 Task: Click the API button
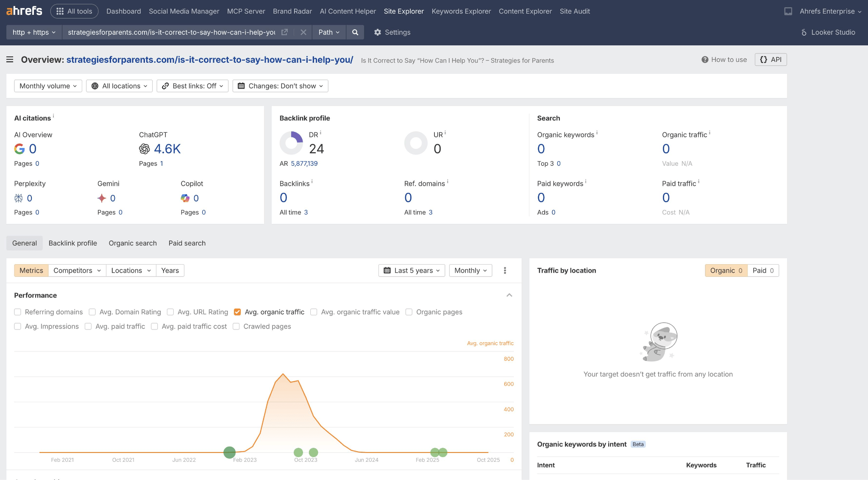[x=771, y=59]
